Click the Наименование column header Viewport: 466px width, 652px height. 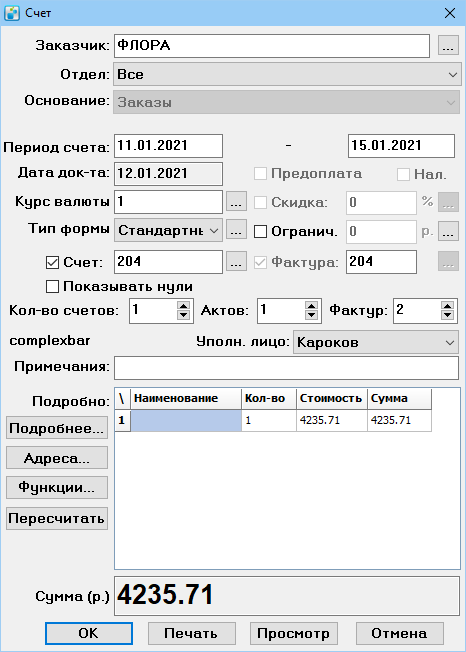[x=186, y=398]
